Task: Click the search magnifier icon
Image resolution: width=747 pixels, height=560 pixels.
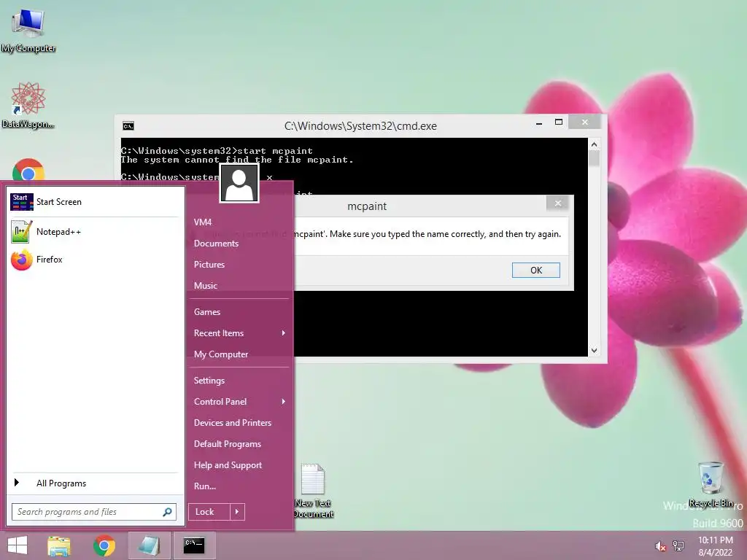Action: point(167,512)
